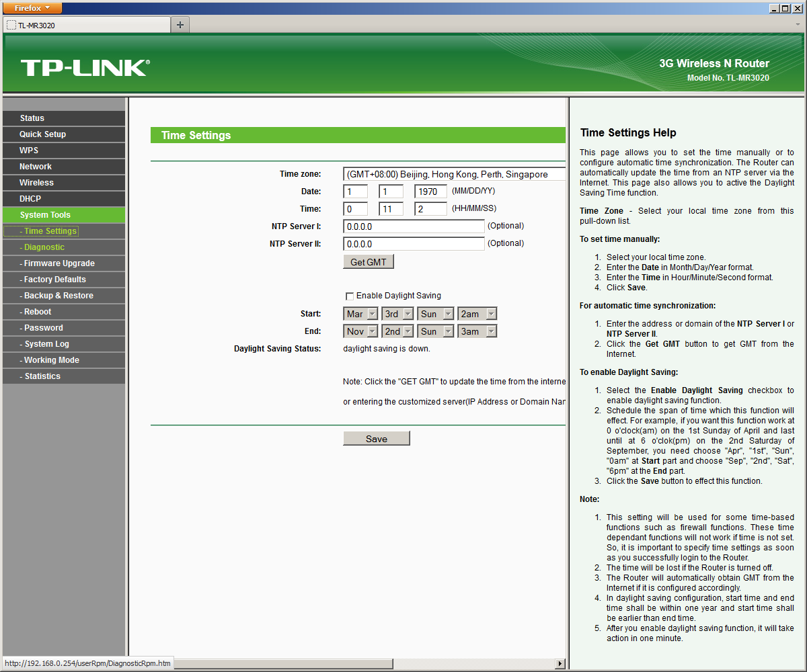Open the Status menu item
The height and width of the screenshot is (672, 807).
(64, 118)
